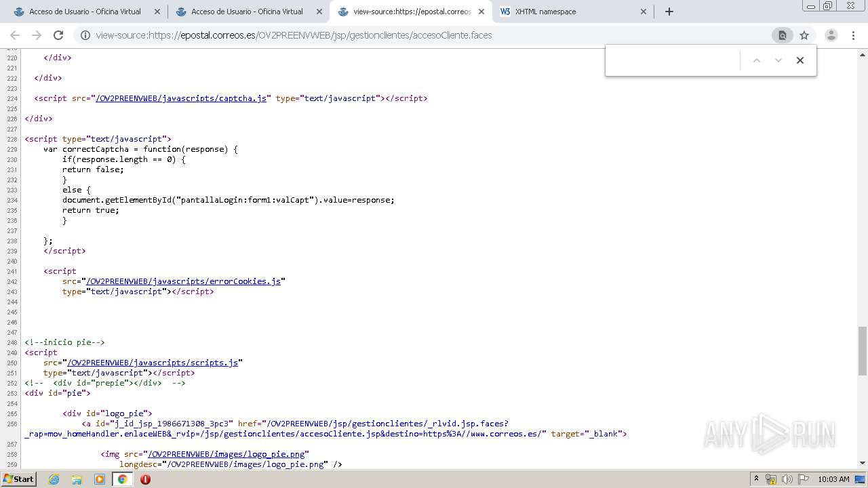Click the getElementById pantallaLogin code line

[x=229, y=200]
